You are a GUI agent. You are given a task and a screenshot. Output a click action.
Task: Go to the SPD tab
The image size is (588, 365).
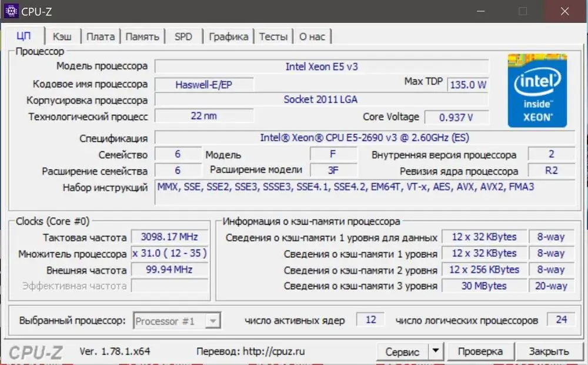pos(183,36)
